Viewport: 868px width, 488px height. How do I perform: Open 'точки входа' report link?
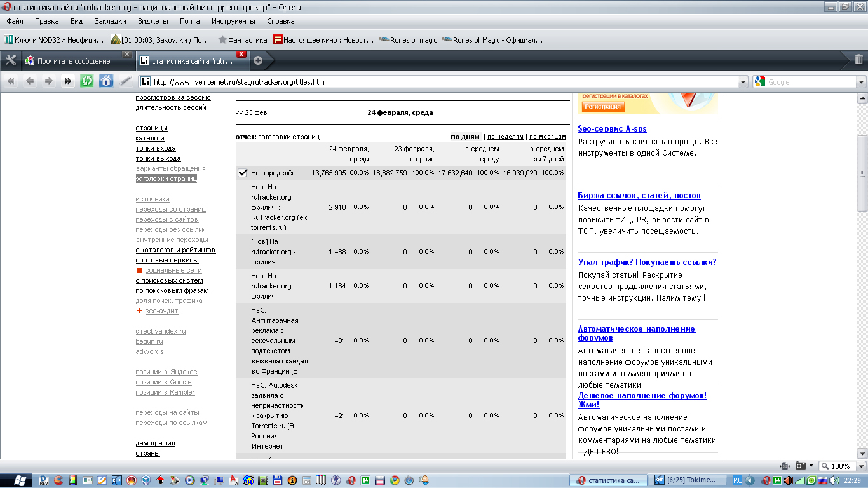tap(156, 148)
